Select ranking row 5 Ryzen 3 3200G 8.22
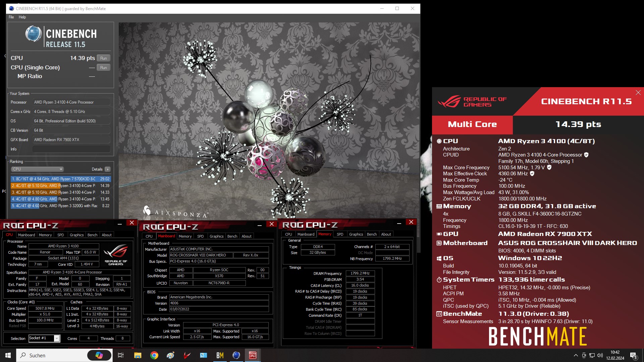 click(x=61, y=206)
